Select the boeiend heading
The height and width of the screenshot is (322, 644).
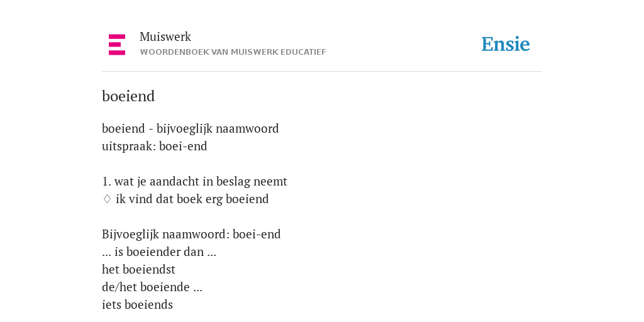pyautogui.click(x=128, y=96)
